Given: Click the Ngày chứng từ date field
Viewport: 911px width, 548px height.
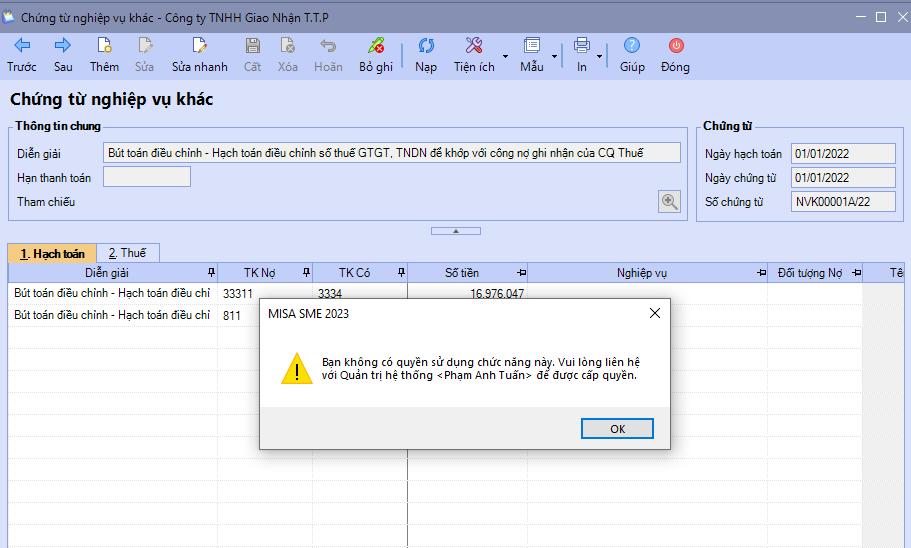Looking at the screenshot, I should coord(843,178).
